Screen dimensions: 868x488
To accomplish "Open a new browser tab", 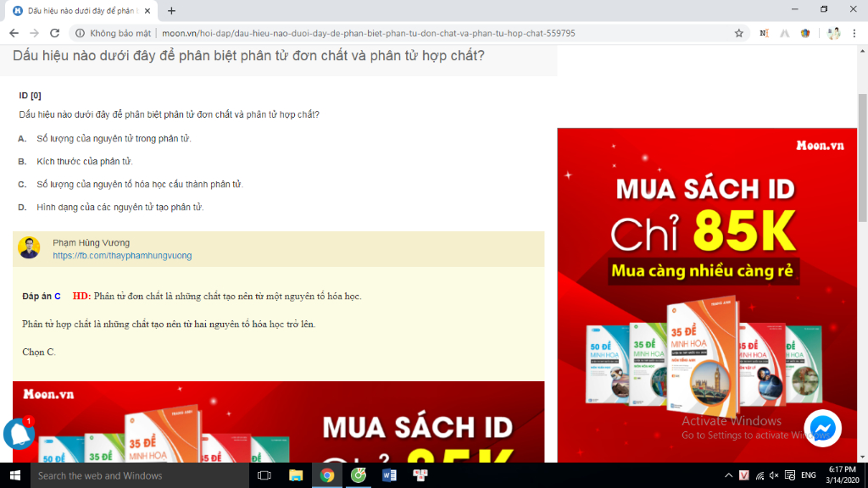I will 171,10.
